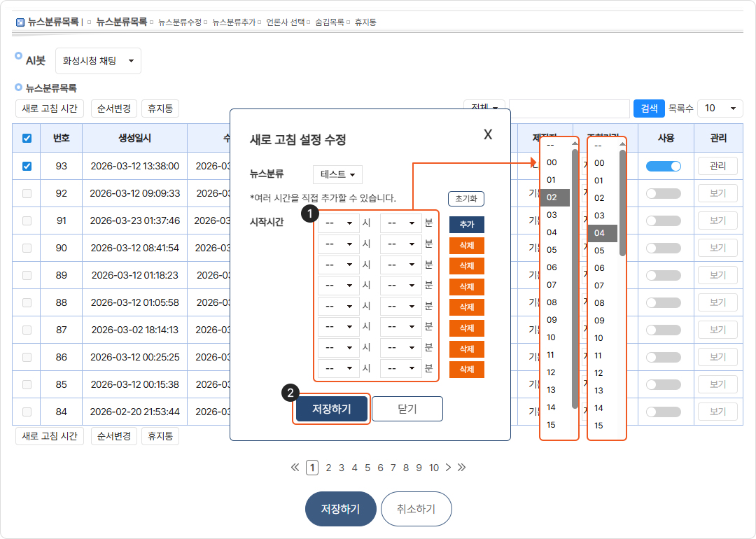The image size is (756, 539).
Task: Turn off the usage toggle for row 93
Action: [x=664, y=167]
